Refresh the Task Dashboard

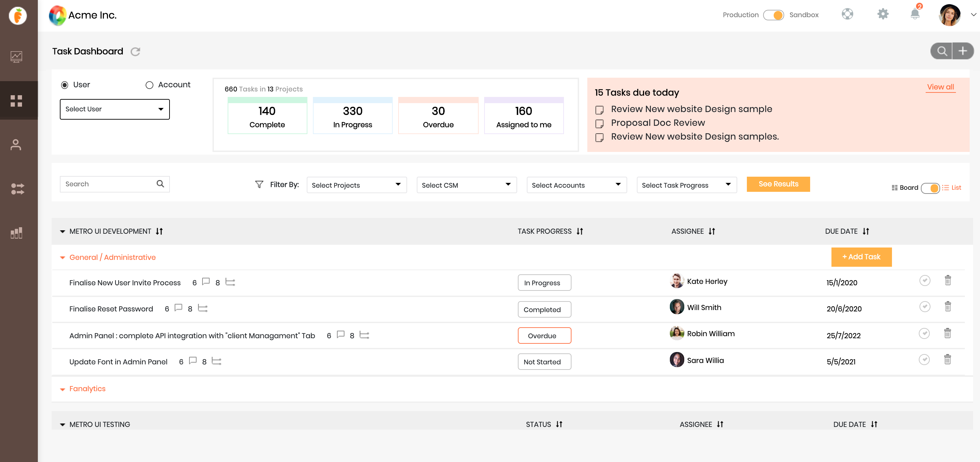135,51
